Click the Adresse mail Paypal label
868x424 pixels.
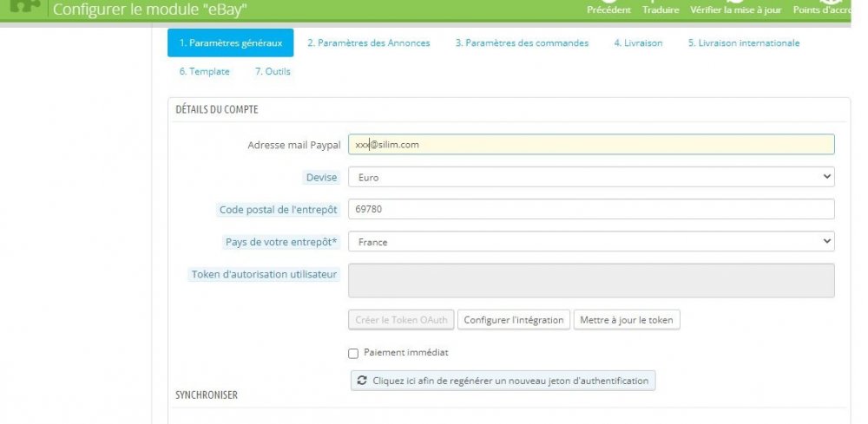[x=294, y=145]
